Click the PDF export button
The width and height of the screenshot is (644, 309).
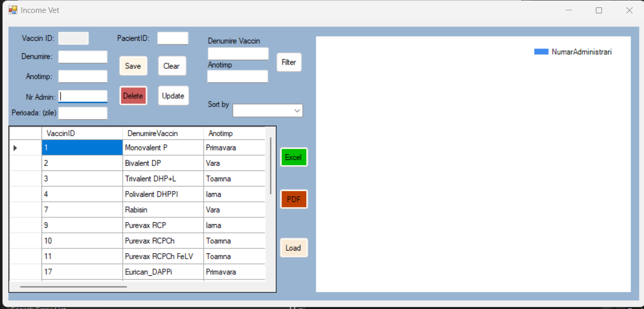[294, 199]
